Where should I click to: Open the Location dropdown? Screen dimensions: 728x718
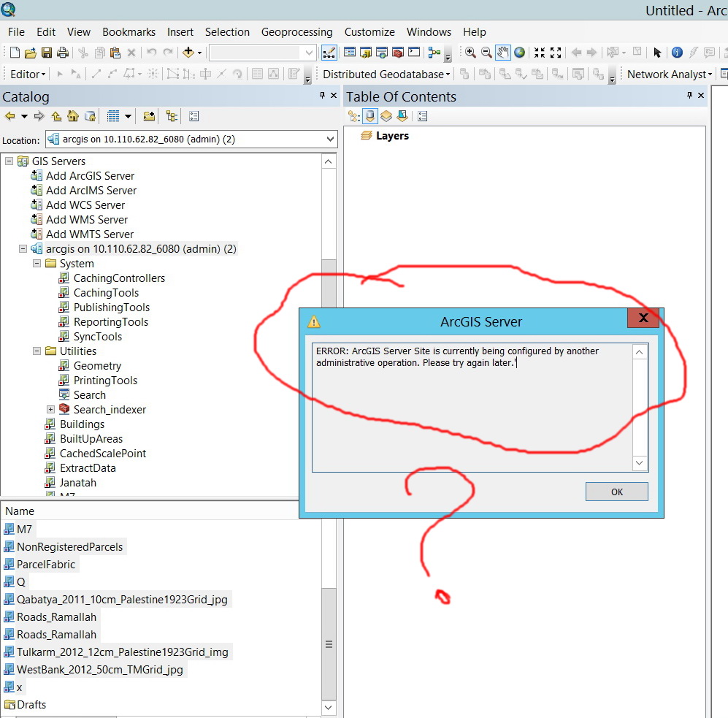330,139
